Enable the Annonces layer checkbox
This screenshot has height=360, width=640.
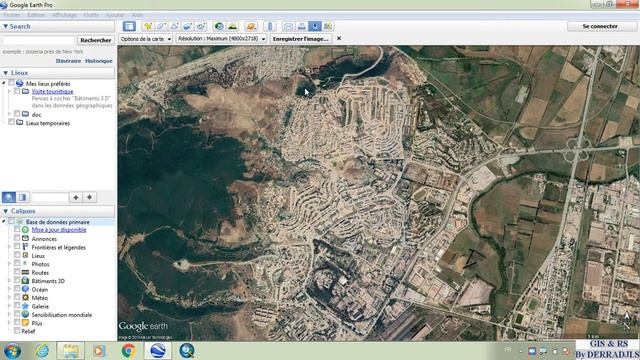17,238
